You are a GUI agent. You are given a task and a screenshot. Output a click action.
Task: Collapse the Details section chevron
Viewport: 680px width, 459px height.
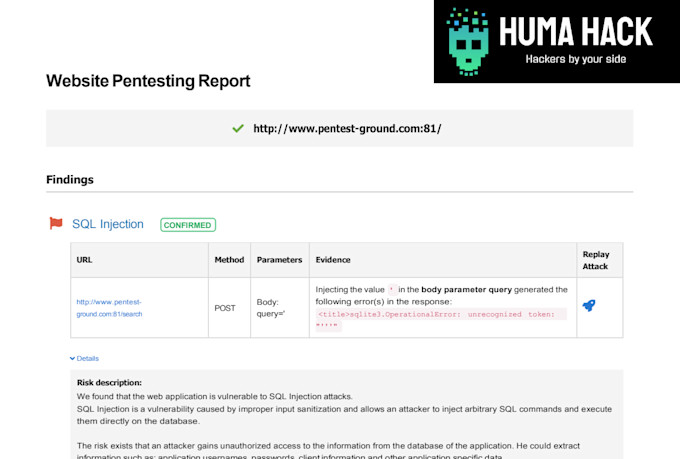(72, 358)
